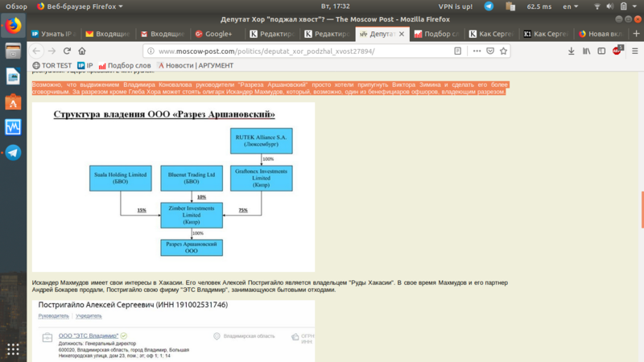The height and width of the screenshot is (362, 644).
Task: Open the TOR TEST bookmark
Action: pyautogui.click(x=52, y=65)
